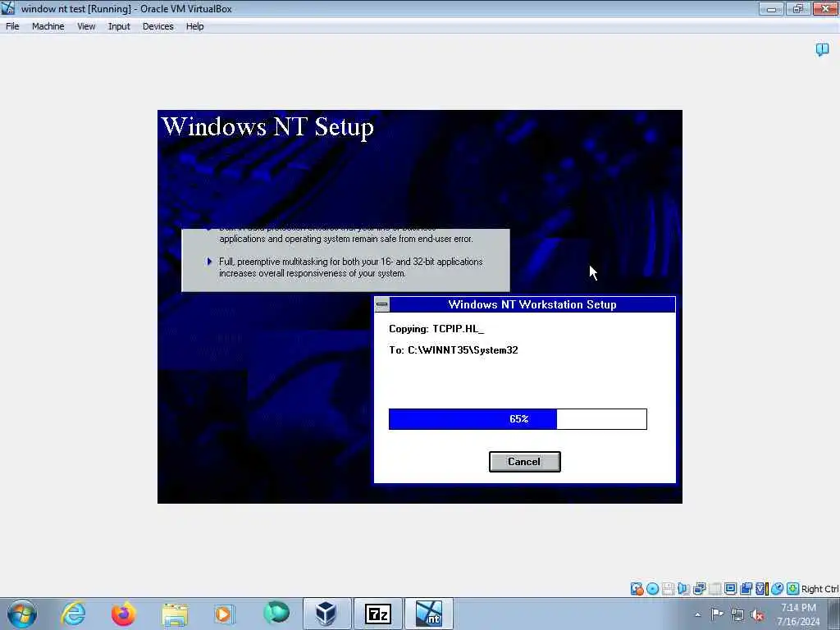The height and width of the screenshot is (630, 840).
Task: Switch to 7-Zip taskbar button
Action: [377, 614]
